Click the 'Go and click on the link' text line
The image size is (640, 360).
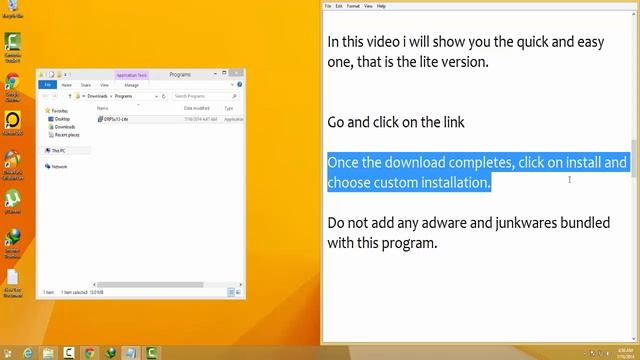[396, 122]
